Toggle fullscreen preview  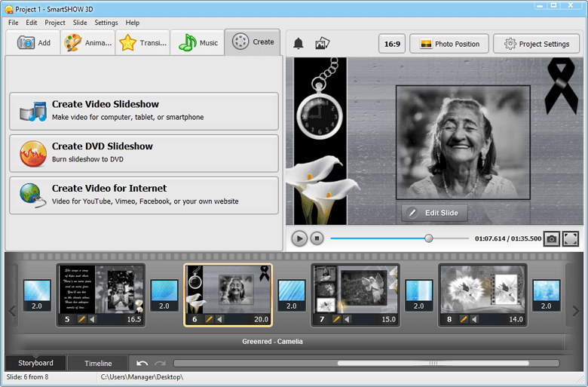pyautogui.click(x=571, y=238)
